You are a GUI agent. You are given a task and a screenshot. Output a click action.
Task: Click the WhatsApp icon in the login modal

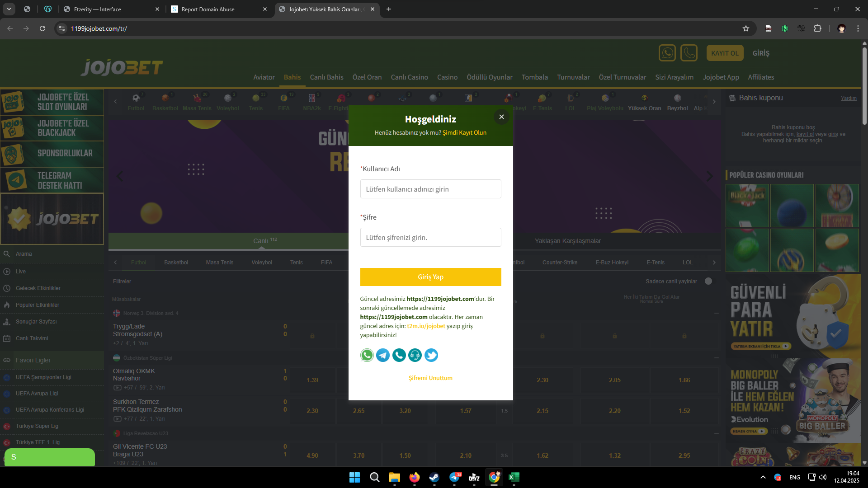367,355
